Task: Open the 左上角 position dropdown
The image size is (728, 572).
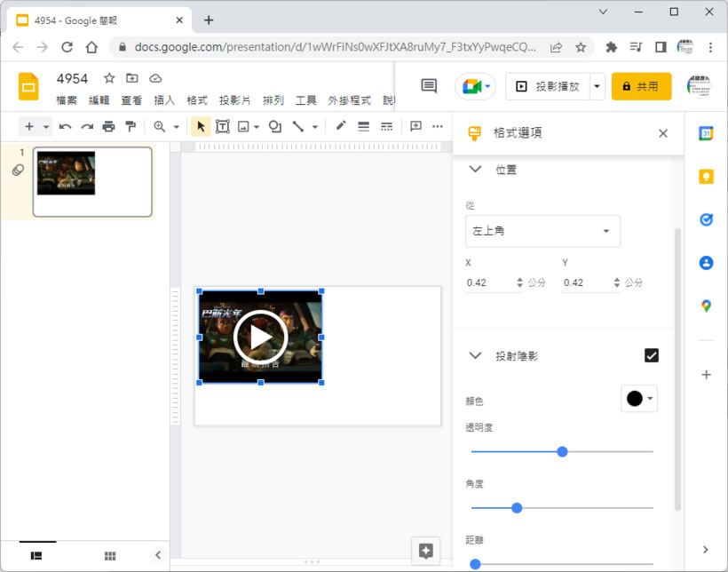Action: [x=542, y=231]
